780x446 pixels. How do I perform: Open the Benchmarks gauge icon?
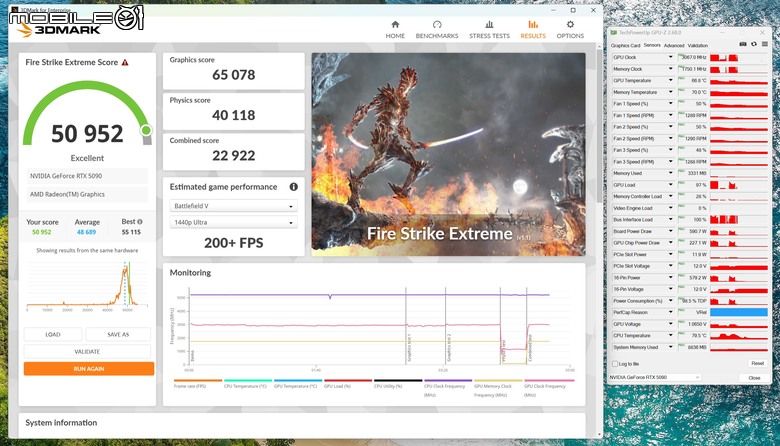437,24
